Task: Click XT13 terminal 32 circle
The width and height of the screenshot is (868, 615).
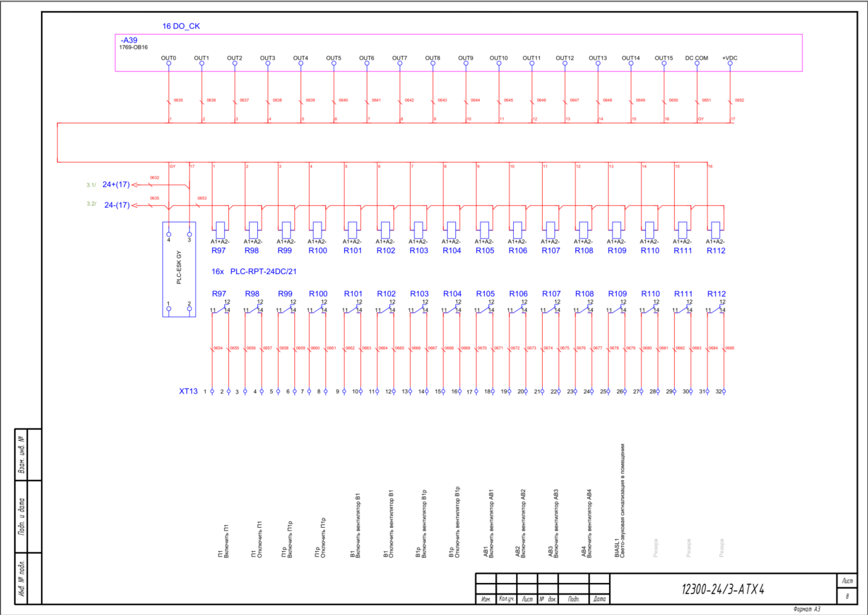Action: tap(724, 392)
